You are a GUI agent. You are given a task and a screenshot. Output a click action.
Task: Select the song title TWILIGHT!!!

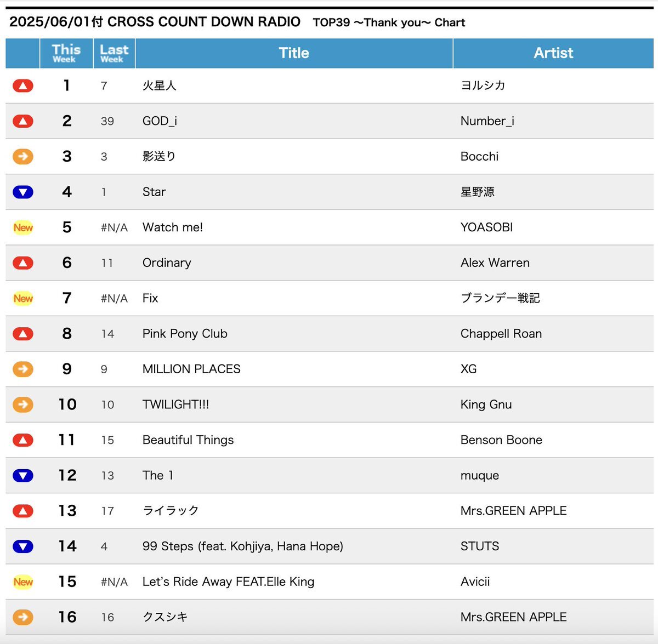175,404
